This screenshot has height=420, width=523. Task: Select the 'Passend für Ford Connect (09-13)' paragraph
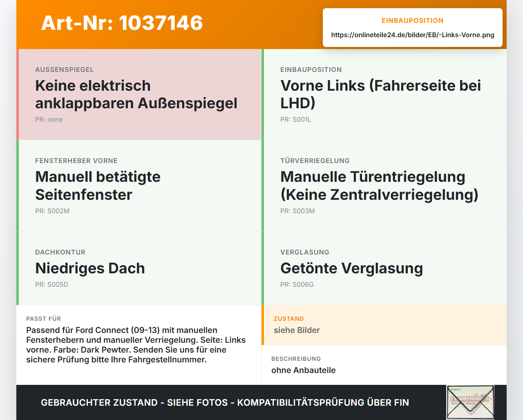click(x=136, y=345)
